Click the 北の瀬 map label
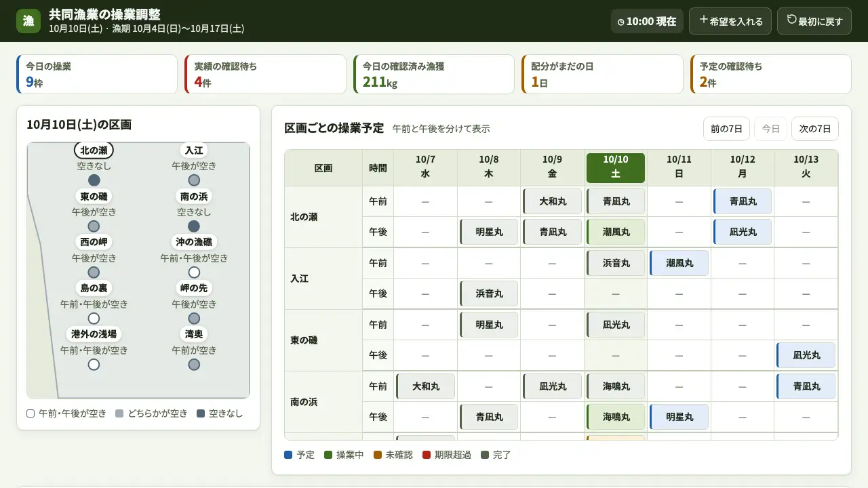The height and width of the screenshot is (488, 868). pos(94,150)
